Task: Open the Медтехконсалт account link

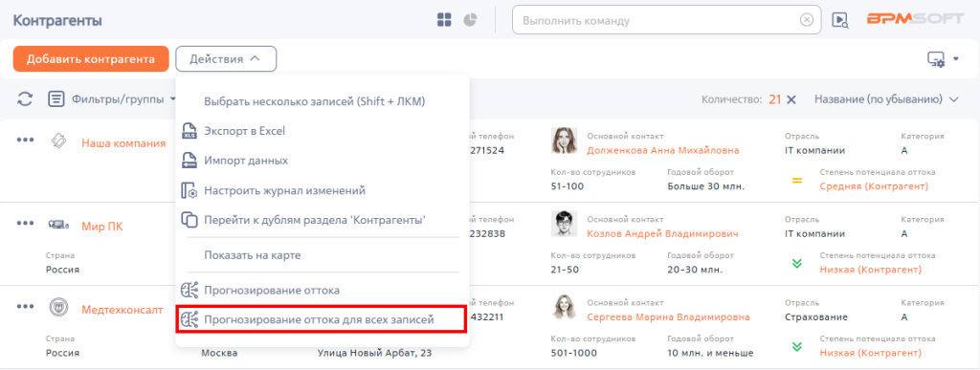Action: (122, 310)
